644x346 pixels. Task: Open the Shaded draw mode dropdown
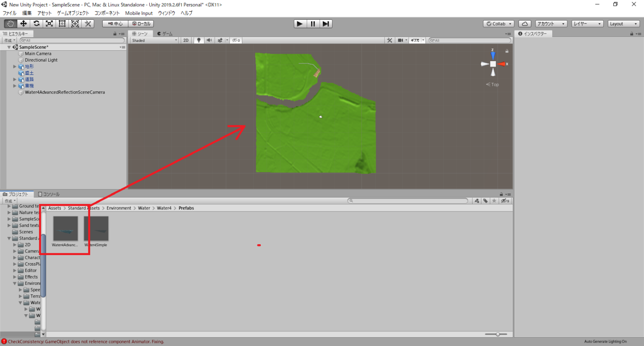(154, 40)
